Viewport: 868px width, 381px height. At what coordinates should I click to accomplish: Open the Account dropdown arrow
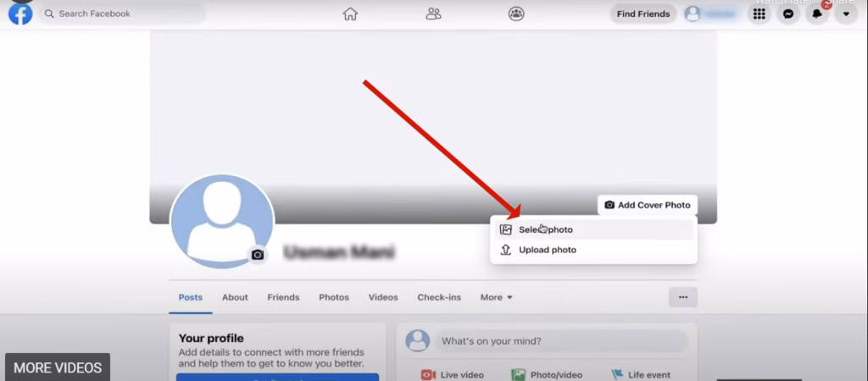coord(846,14)
